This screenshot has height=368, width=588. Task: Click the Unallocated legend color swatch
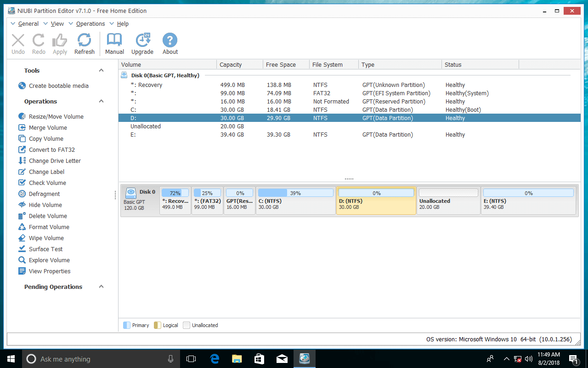[187, 325]
